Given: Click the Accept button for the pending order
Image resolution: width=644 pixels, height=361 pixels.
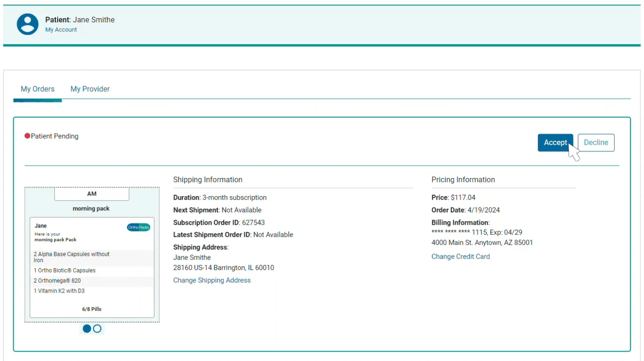Looking at the screenshot, I should 555,142.
